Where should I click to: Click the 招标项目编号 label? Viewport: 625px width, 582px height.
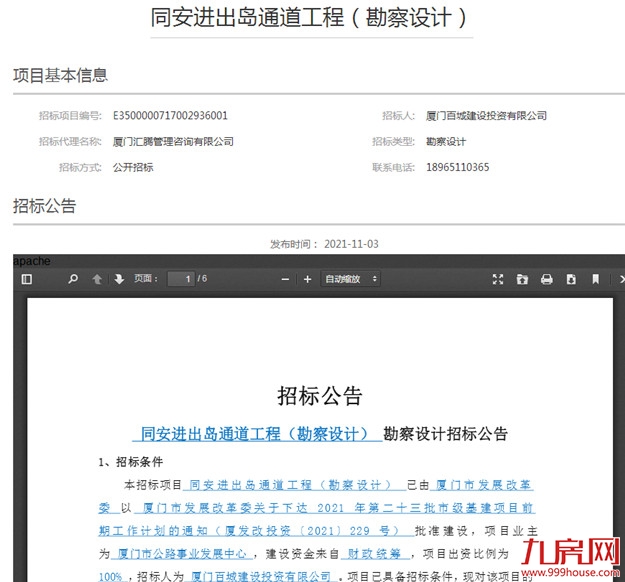[70, 116]
